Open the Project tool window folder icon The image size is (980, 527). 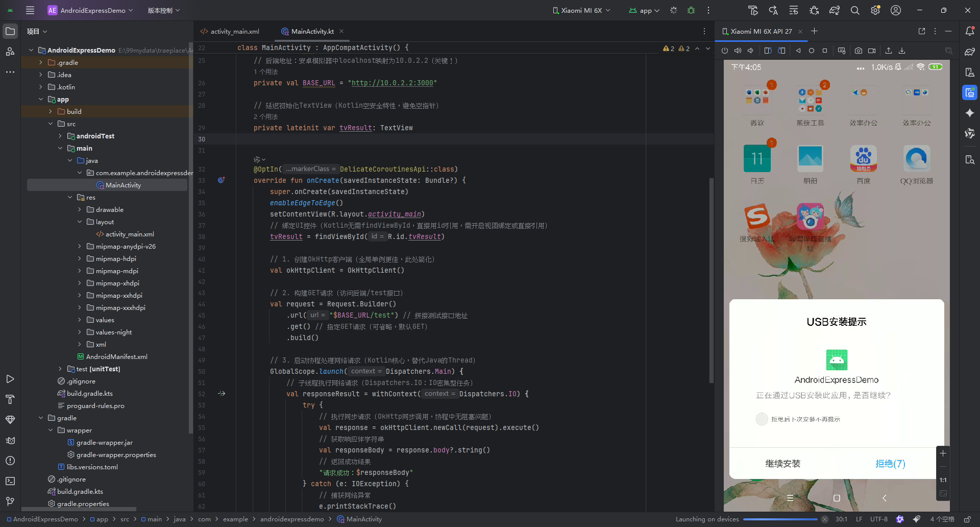(x=10, y=31)
